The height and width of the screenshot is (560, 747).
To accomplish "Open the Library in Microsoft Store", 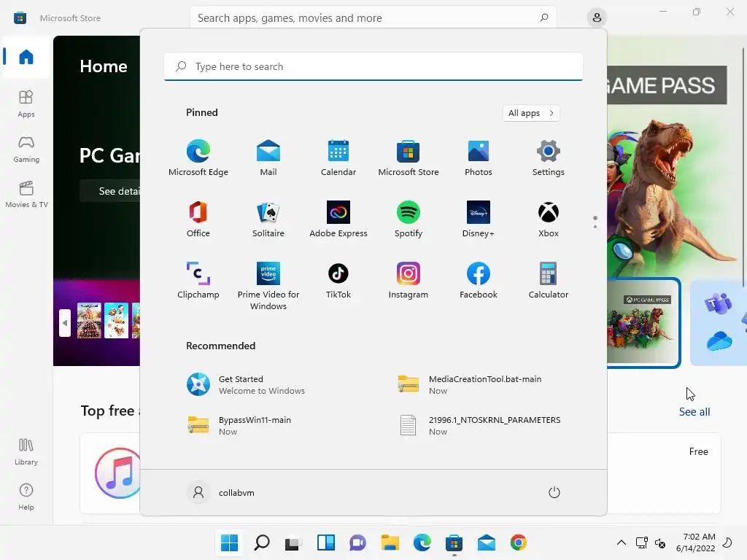I will point(26,451).
